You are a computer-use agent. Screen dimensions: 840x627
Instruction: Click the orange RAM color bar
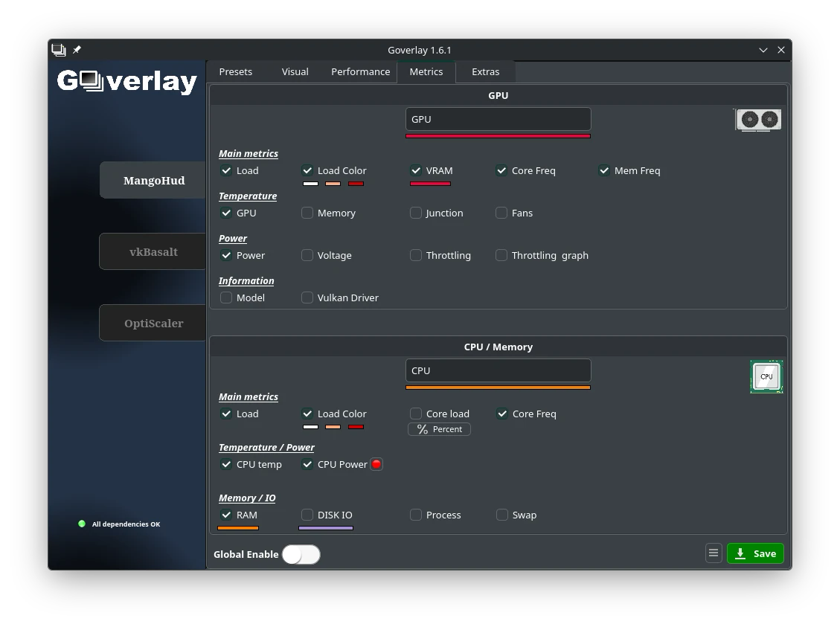pos(238,528)
